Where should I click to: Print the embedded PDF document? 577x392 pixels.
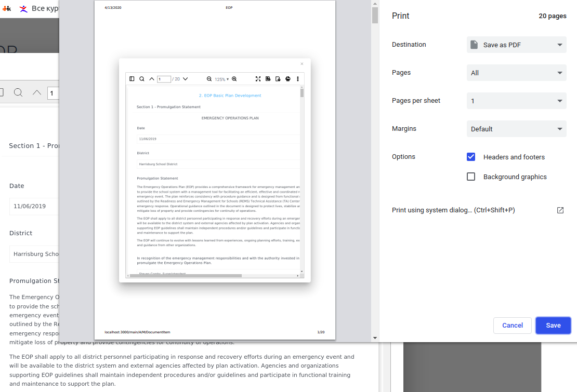coord(287,78)
